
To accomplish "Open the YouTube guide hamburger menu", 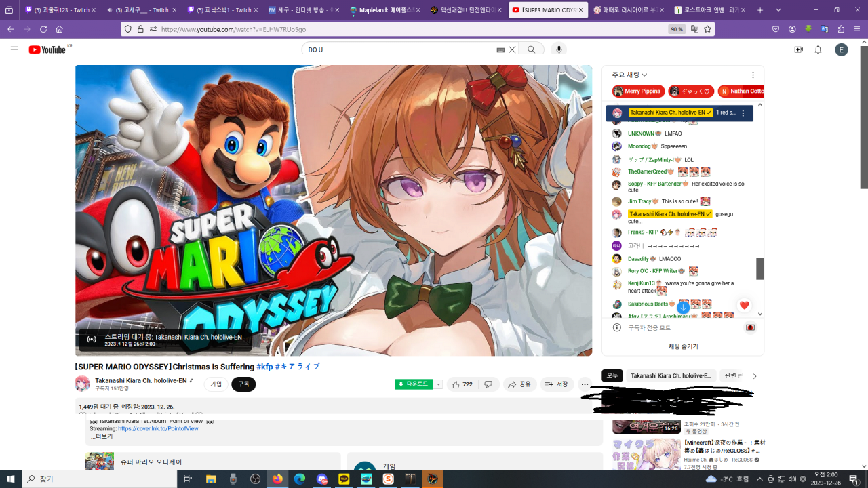I will pos(14,49).
